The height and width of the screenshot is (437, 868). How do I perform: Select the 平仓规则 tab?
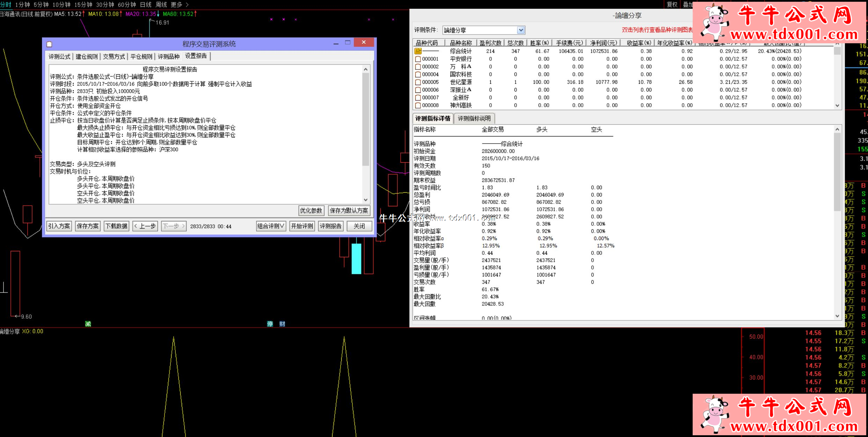pyautogui.click(x=141, y=57)
